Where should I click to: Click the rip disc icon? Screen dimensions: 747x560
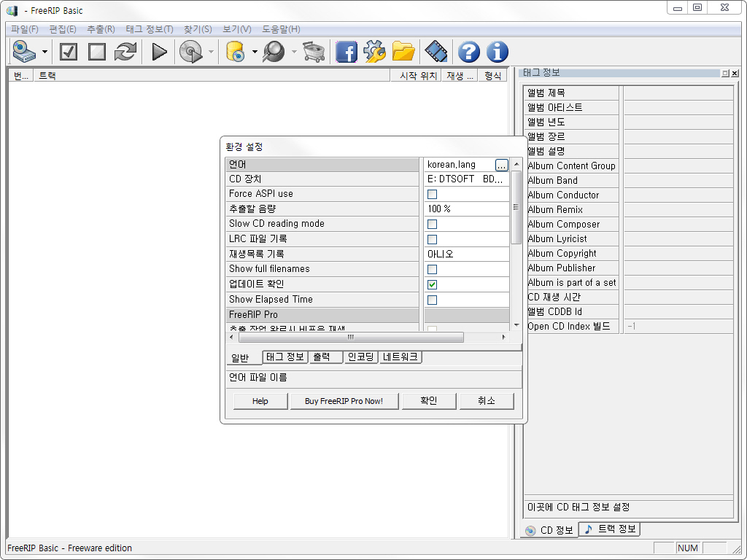pos(191,52)
